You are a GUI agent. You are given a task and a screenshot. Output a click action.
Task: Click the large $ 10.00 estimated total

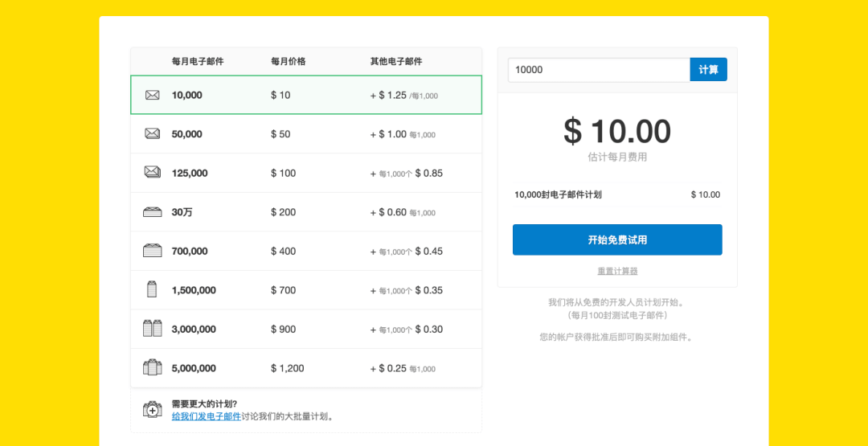(617, 132)
